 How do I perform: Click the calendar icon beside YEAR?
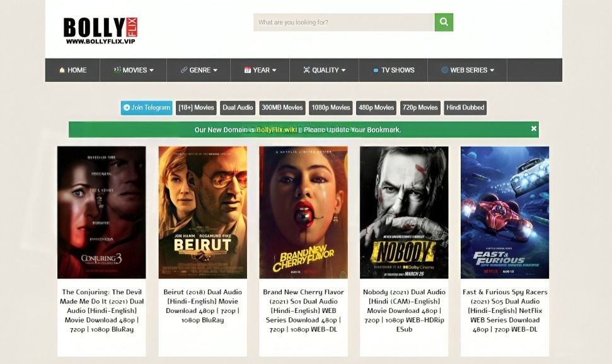(x=248, y=70)
